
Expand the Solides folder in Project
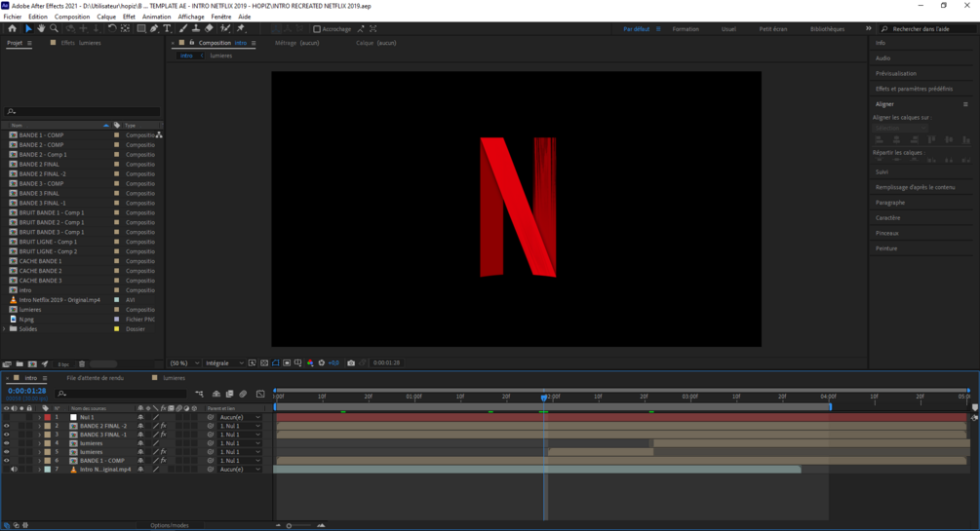[x=5, y=329]
